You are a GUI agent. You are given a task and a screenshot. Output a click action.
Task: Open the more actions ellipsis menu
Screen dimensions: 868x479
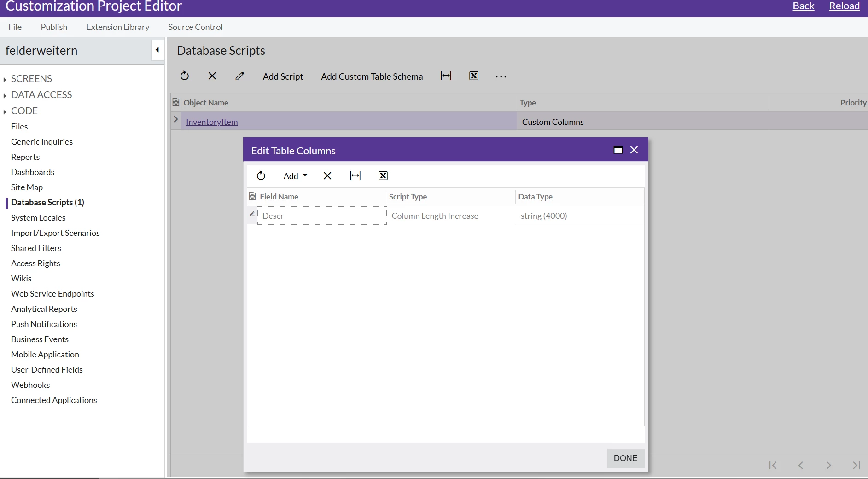click(x=501, y=76)
